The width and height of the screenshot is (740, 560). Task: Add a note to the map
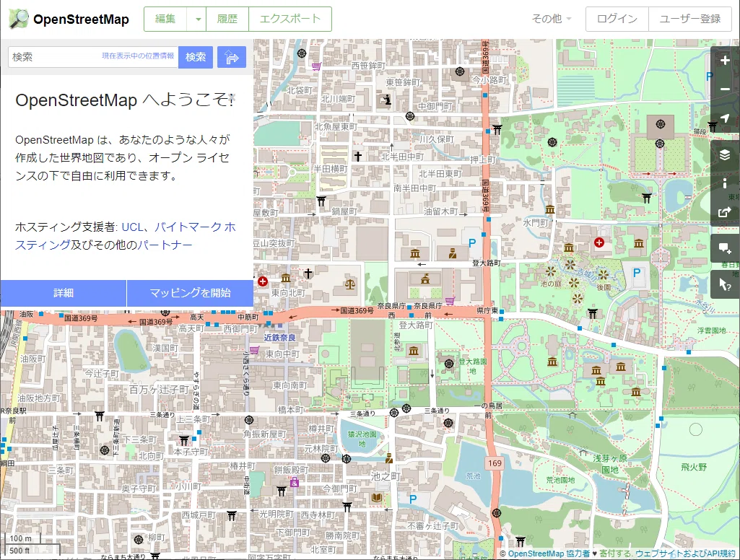[x=725, y=248]
